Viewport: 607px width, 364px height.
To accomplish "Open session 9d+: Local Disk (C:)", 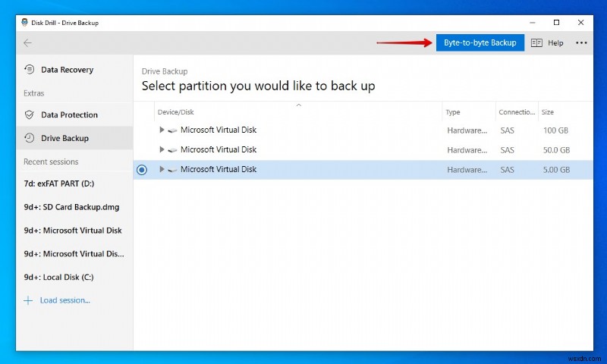I will (x=59, y=277).
